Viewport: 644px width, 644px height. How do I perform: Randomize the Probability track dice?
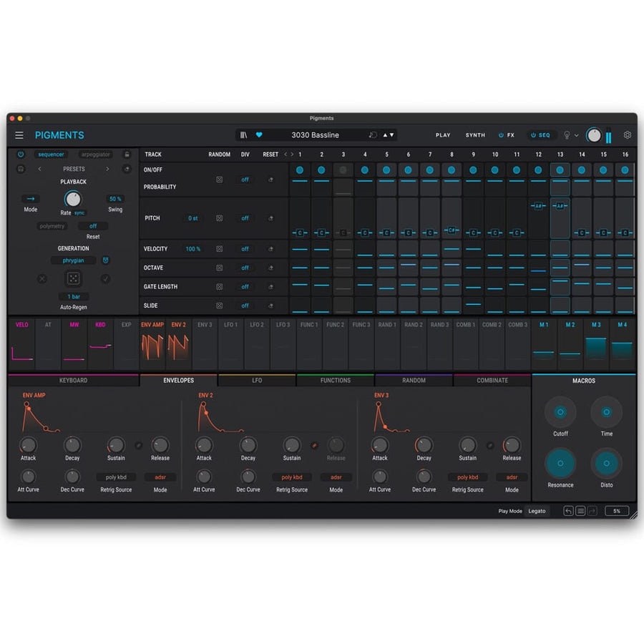220,180
